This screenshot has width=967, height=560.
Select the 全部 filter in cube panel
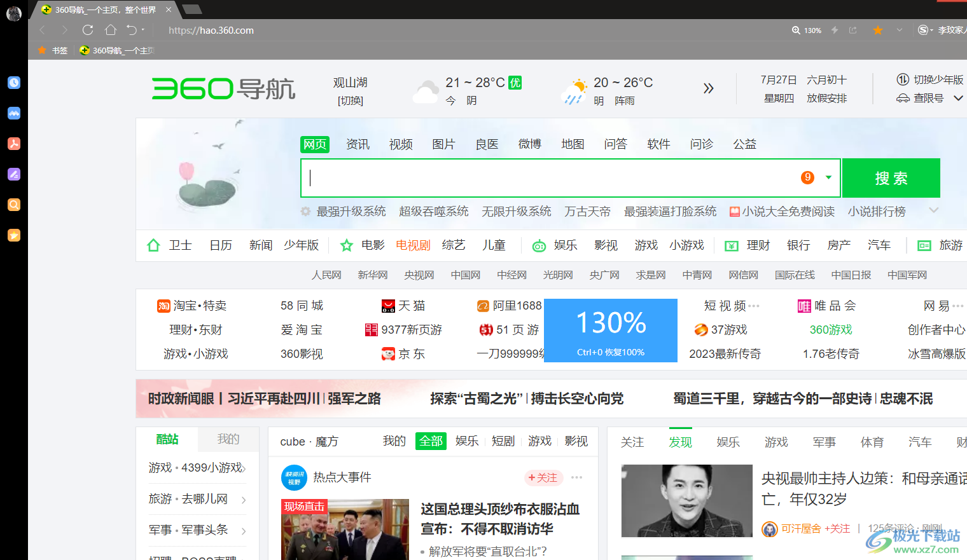pyautogui.click(x=431, y=441)
